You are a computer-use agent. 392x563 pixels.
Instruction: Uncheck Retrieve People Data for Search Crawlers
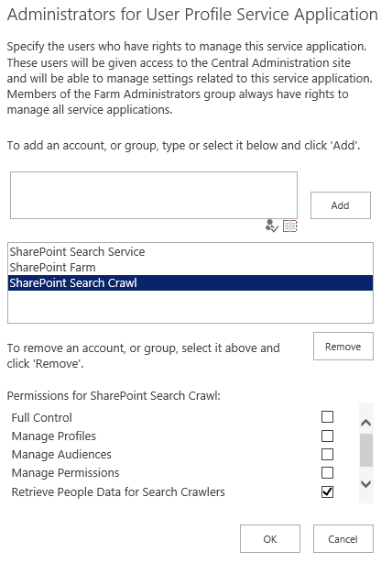pyautogui.click(x=327, y=491)
